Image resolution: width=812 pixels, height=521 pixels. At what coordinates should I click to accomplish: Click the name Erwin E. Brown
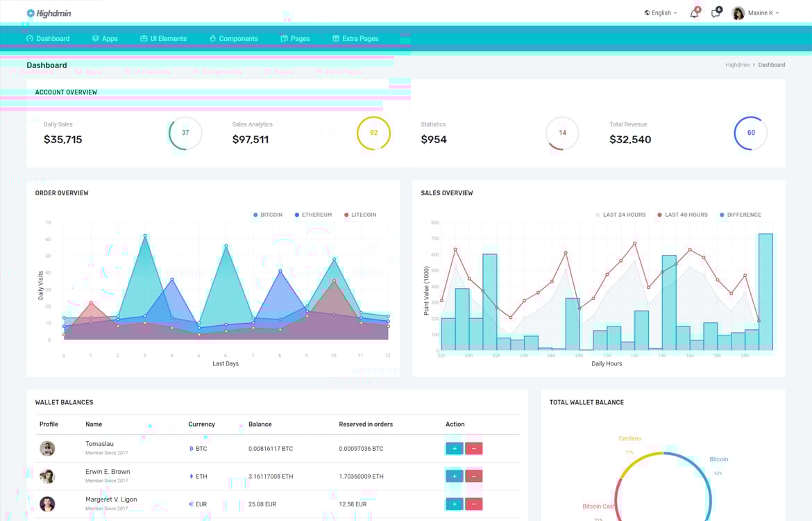[x=108, y=472]
